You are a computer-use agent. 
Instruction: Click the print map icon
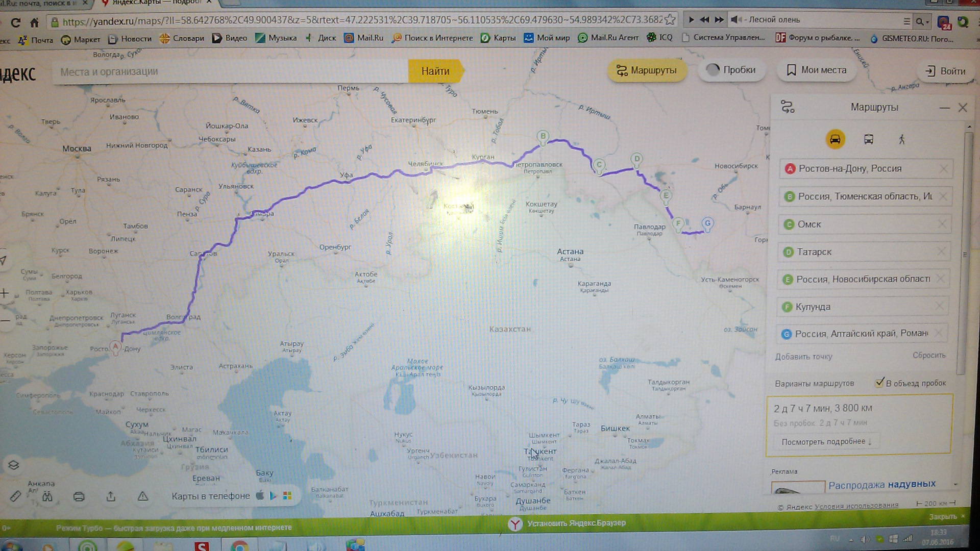point(79,496)
